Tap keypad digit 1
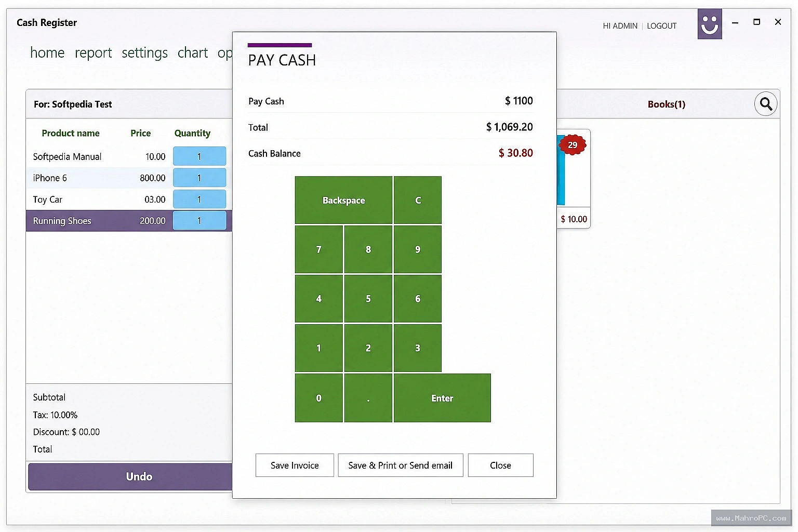This screenshot has width=798, height=532. coord(319,348)
